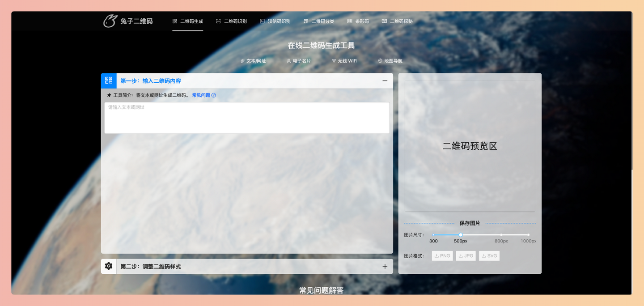This screenshot has height=306, width=644.
Task: Download the QR code as PNG
Action: [x=442, y=255]
